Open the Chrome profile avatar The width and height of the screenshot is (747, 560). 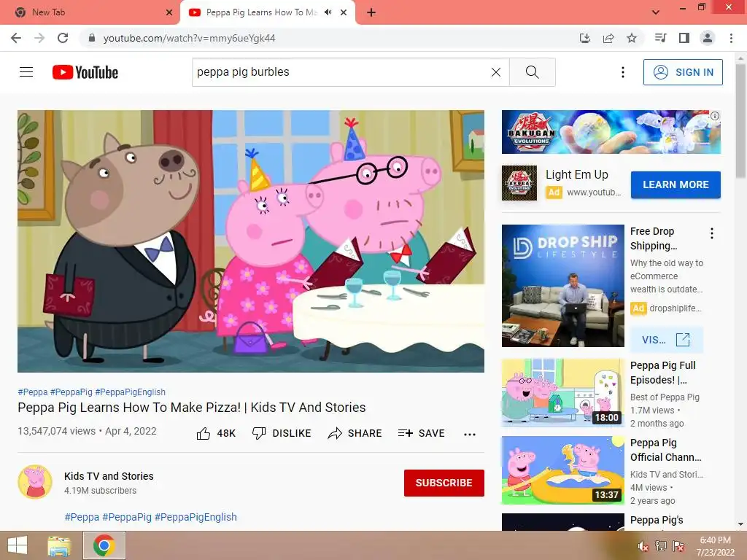(708, 38)
